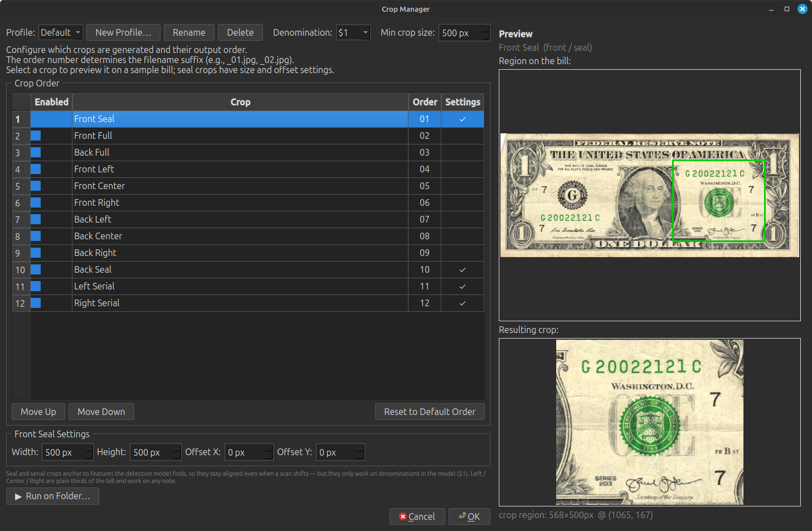This screenshot has height=531, width=812.
Task: Cancel the Crop Manager dialog
Action: tap(417, 516)
